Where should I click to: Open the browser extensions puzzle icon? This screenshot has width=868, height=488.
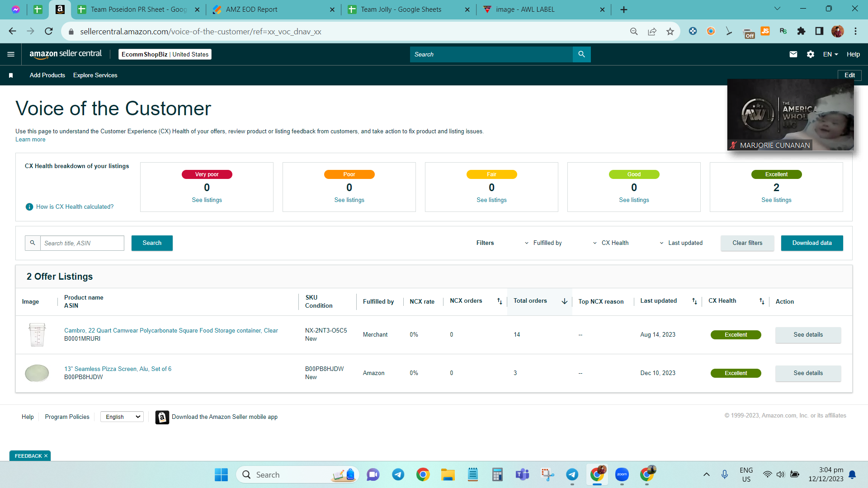coord(801,31)
